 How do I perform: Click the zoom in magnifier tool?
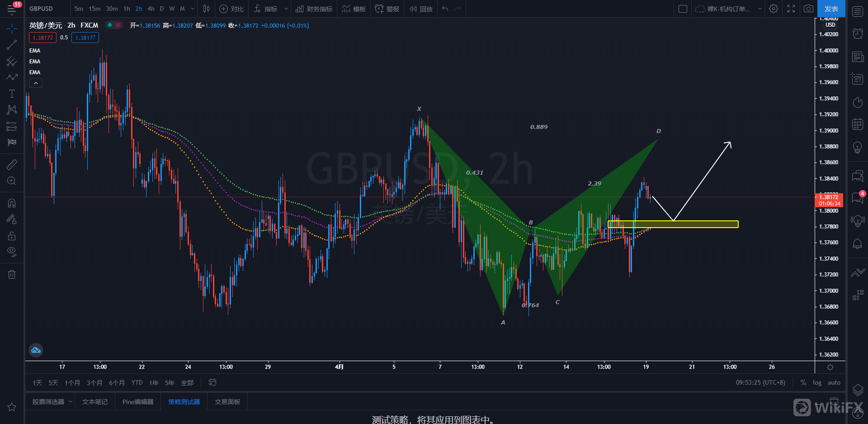12,181
